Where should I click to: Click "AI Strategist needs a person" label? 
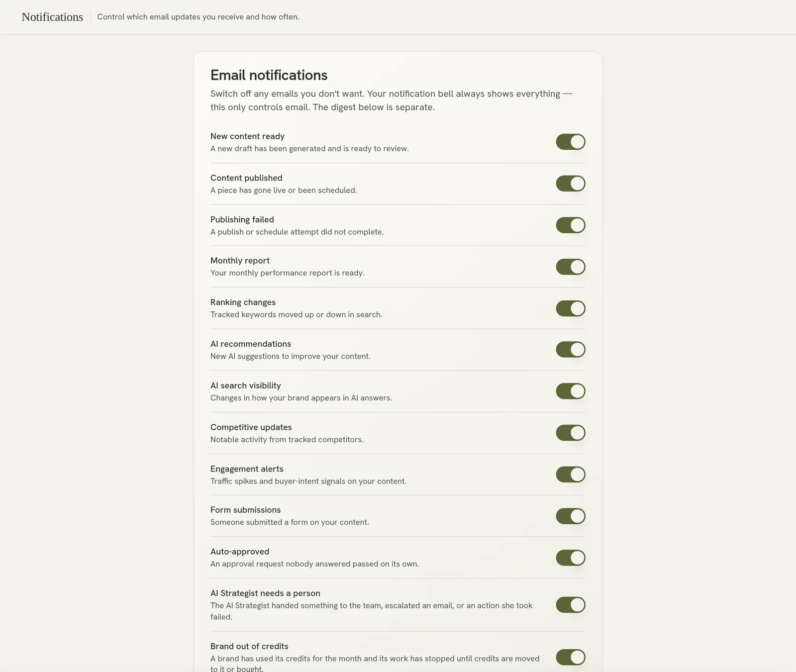coord(265,593)
